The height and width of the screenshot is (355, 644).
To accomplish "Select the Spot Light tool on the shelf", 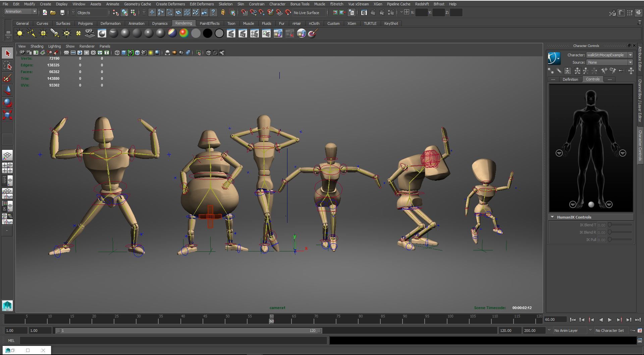I will [x=54, y=33].
